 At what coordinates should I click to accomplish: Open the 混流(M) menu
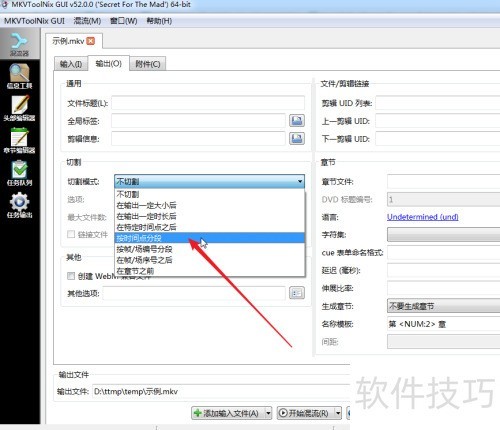coord(87,21)
